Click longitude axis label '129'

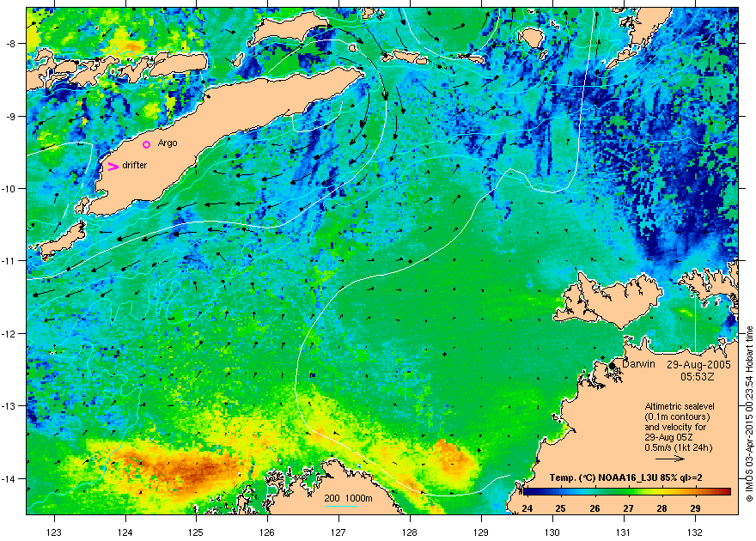[x=481, y=532]
